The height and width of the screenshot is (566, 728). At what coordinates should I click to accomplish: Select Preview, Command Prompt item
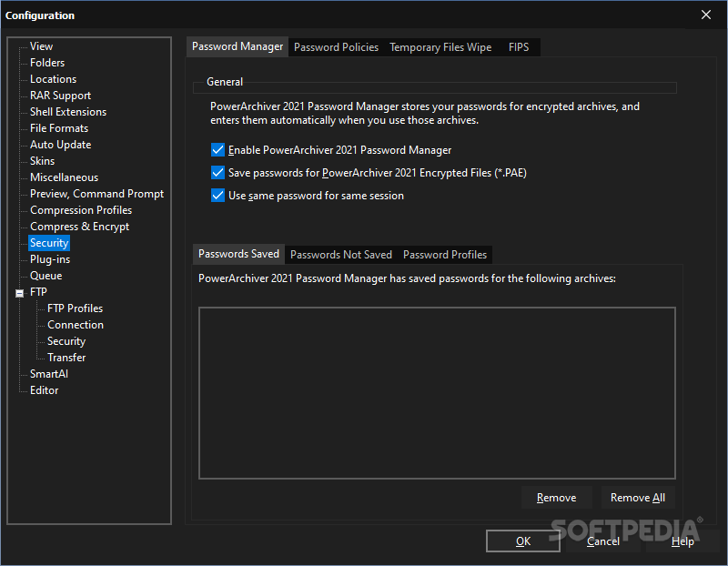pyautogui.click(x=97, y=194)
